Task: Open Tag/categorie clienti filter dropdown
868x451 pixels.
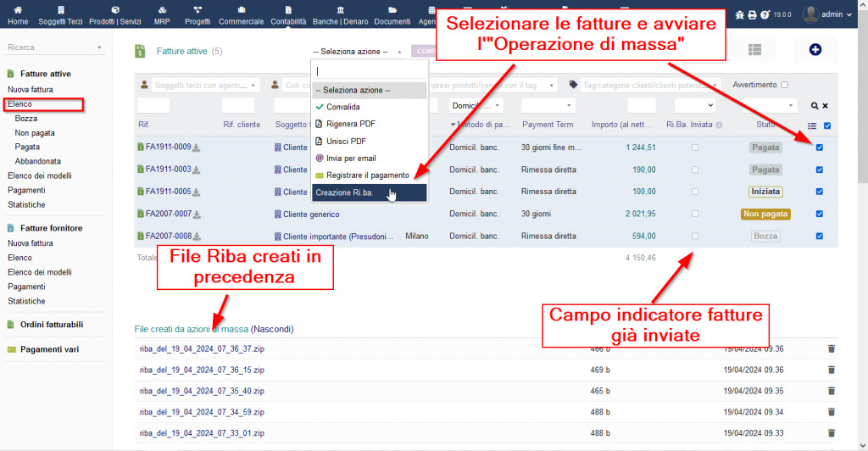Action: (x=650, y=86)
